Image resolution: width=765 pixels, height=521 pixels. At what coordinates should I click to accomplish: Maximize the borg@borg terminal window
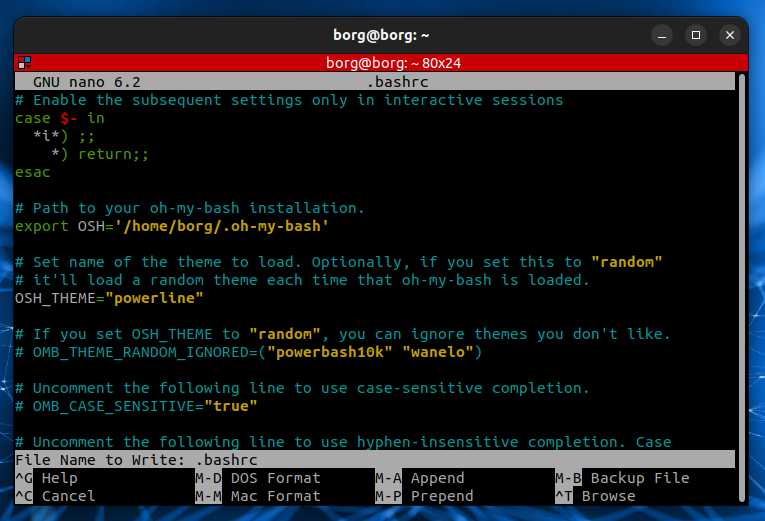(694, 35)
